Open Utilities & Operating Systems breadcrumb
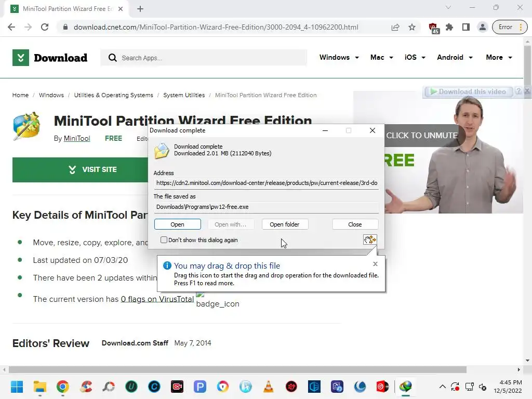This screenshot has width=532, height=399. [113, 95]
